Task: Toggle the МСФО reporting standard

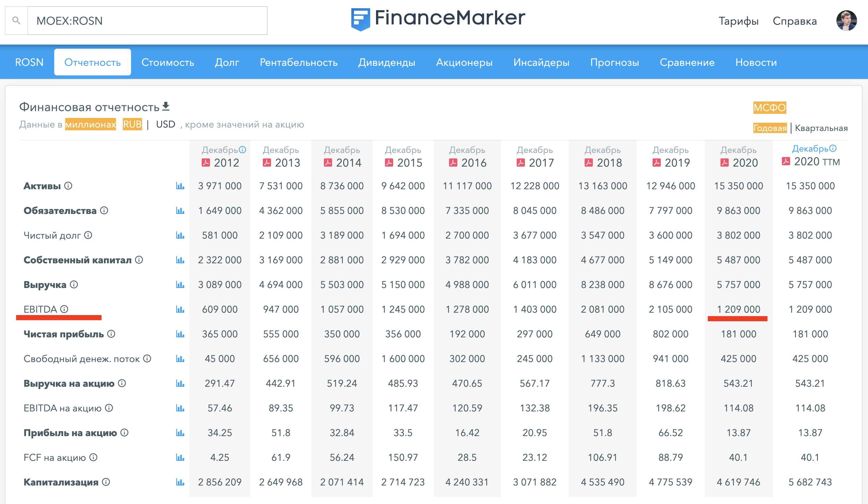Action: [x=770, y=108]
